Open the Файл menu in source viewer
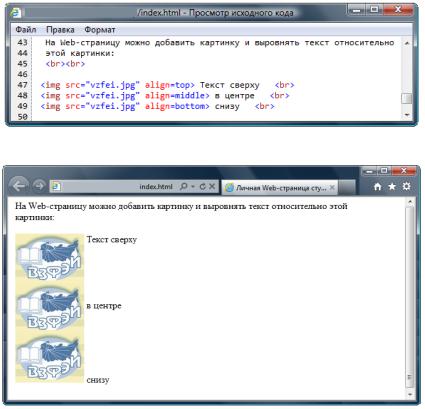 pyautogui.click(x=26, y=30)
